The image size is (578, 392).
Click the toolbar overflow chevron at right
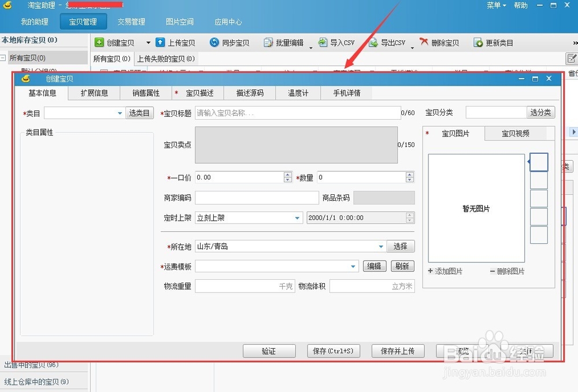[x=575, y=43]
